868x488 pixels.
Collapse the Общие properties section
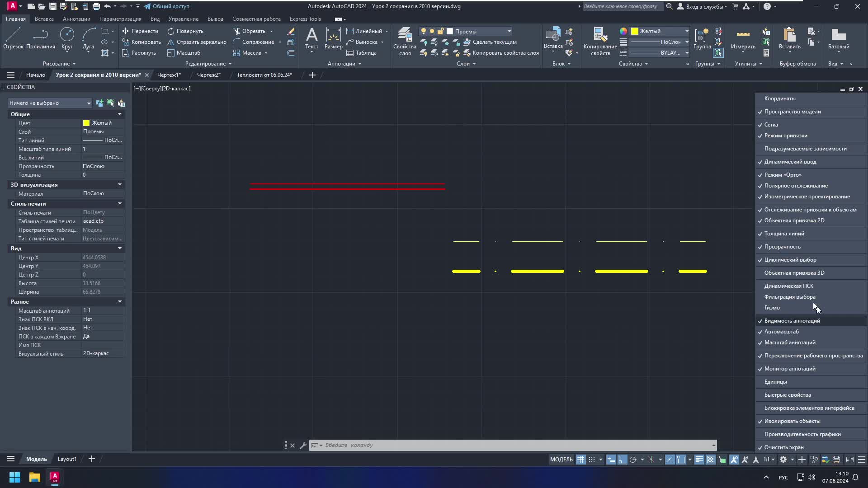pos(120,114)
